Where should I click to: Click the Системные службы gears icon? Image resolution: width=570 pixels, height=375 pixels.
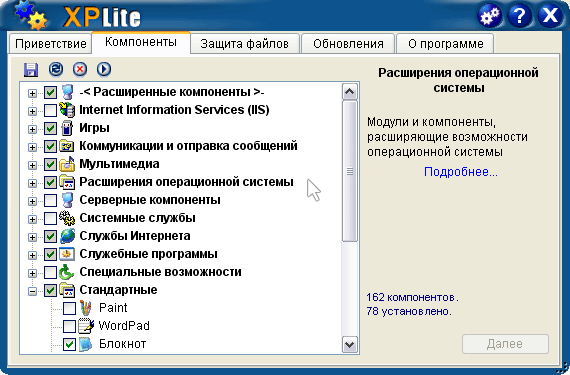[x=67, y=218]
